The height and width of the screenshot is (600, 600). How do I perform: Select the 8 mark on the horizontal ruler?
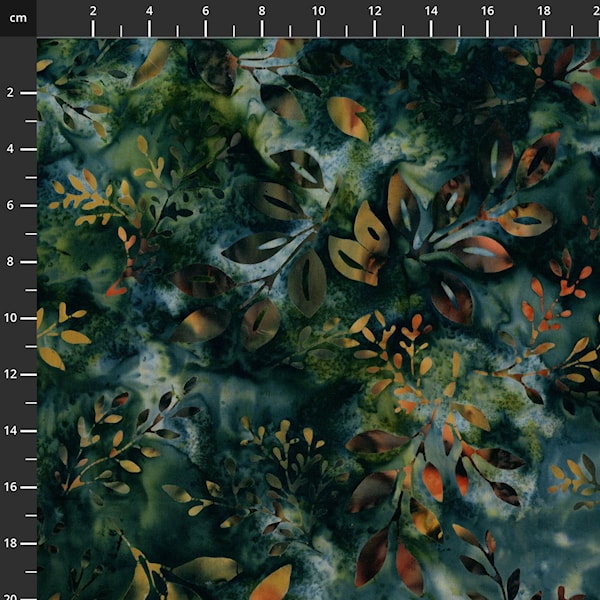point(262,10)
